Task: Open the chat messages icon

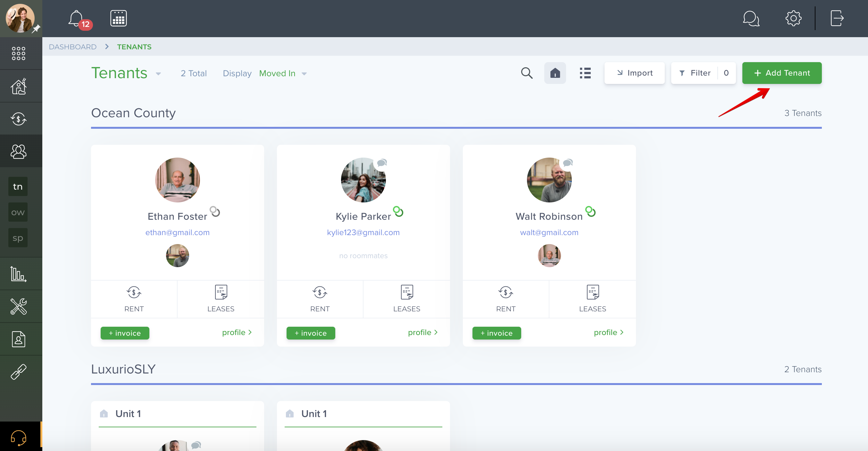Action: point(751,18)
